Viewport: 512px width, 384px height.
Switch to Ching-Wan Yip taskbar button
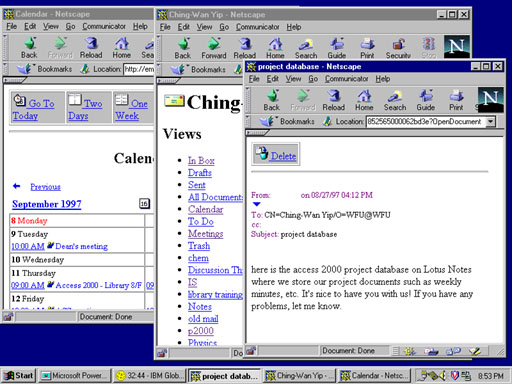pos(299,376)
